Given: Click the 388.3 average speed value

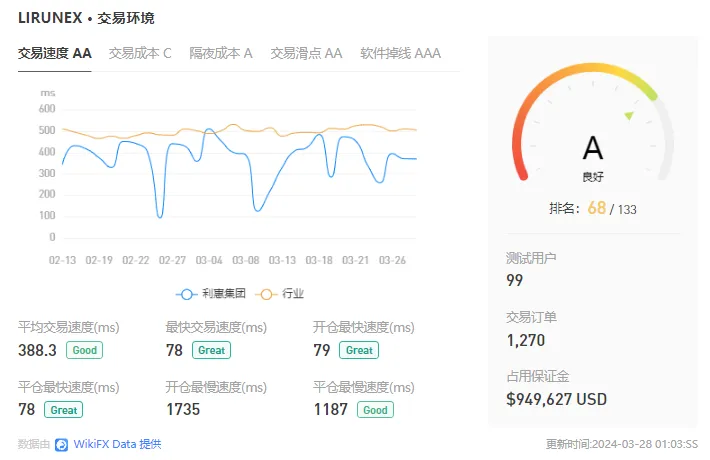Looking at the screenshot, I should [38, 350].
